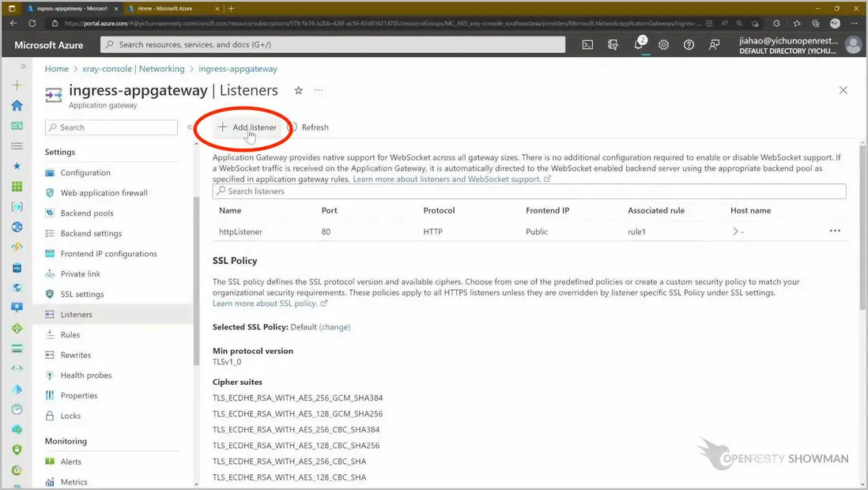Open Backend settings menu item
Screen dimensions: 868x490
[91, 234]
